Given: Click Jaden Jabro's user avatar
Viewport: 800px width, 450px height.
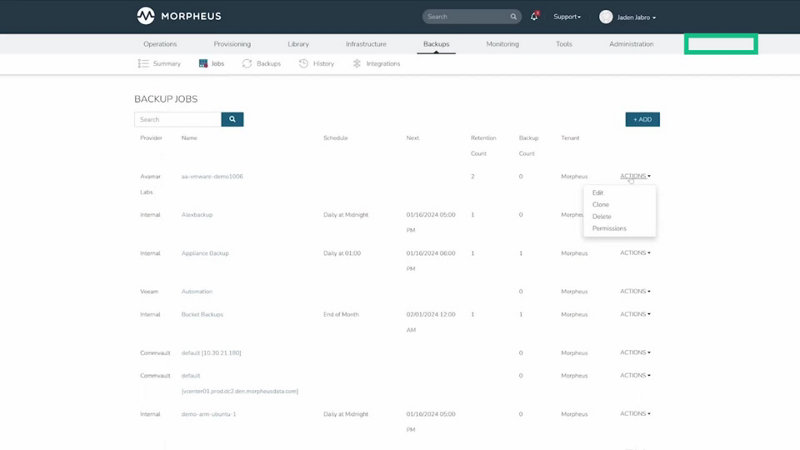Looking at the screenshot, I should [x=606, y=17].
